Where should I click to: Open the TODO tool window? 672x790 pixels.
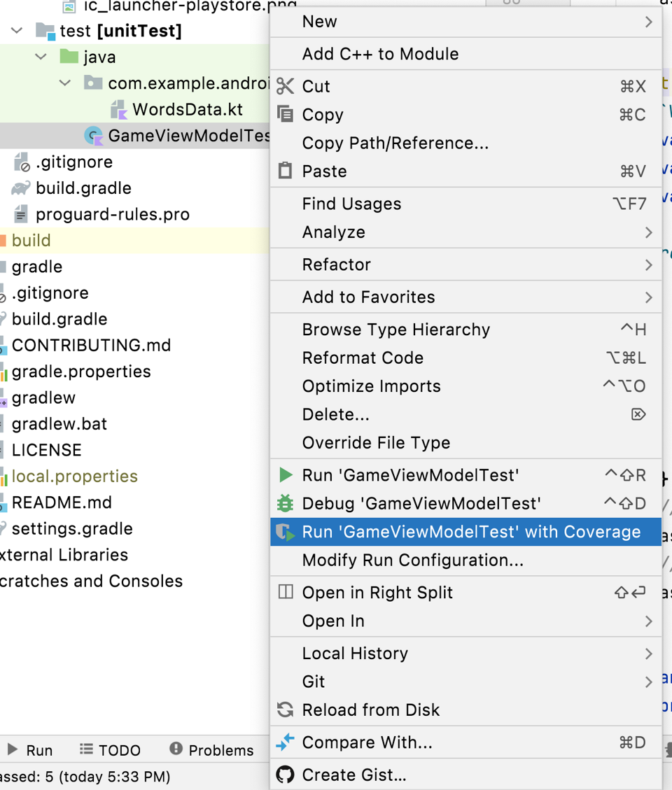pyautogui.click(x=110, y=749)
